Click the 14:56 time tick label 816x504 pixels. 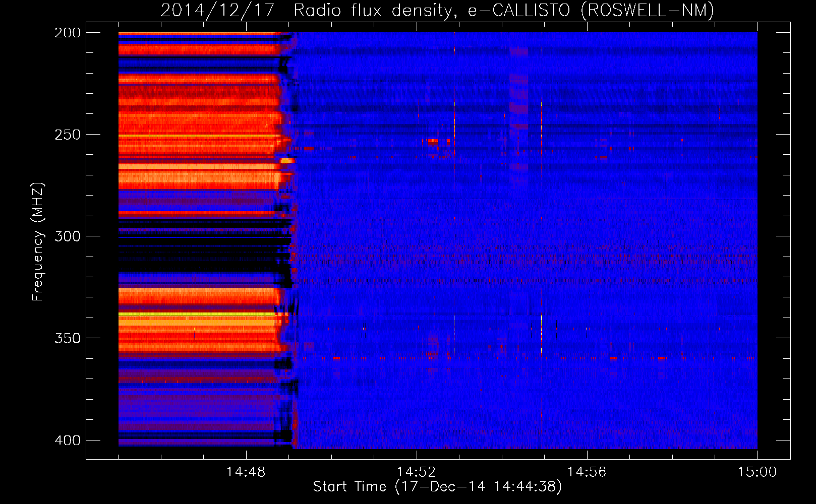click(x=587, y=472)
